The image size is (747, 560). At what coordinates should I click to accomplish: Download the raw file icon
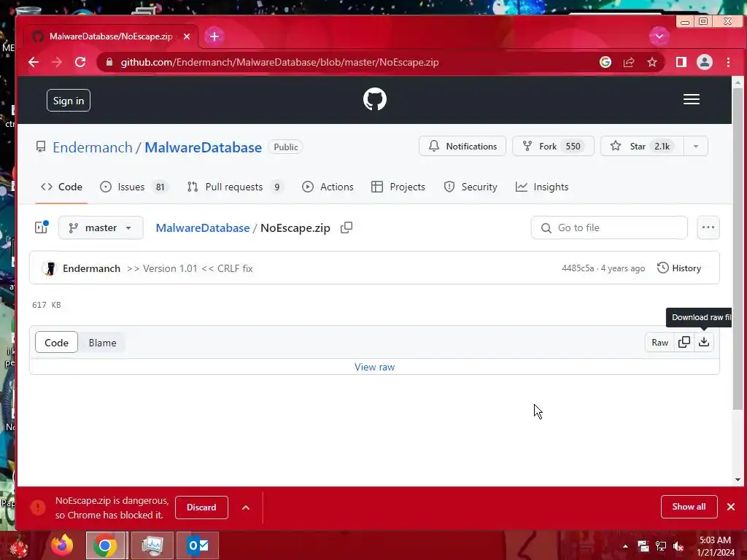click(704, 342)
